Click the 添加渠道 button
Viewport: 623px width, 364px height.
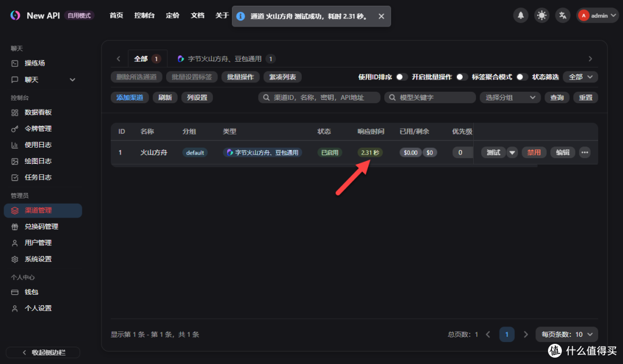coord(130,97)
